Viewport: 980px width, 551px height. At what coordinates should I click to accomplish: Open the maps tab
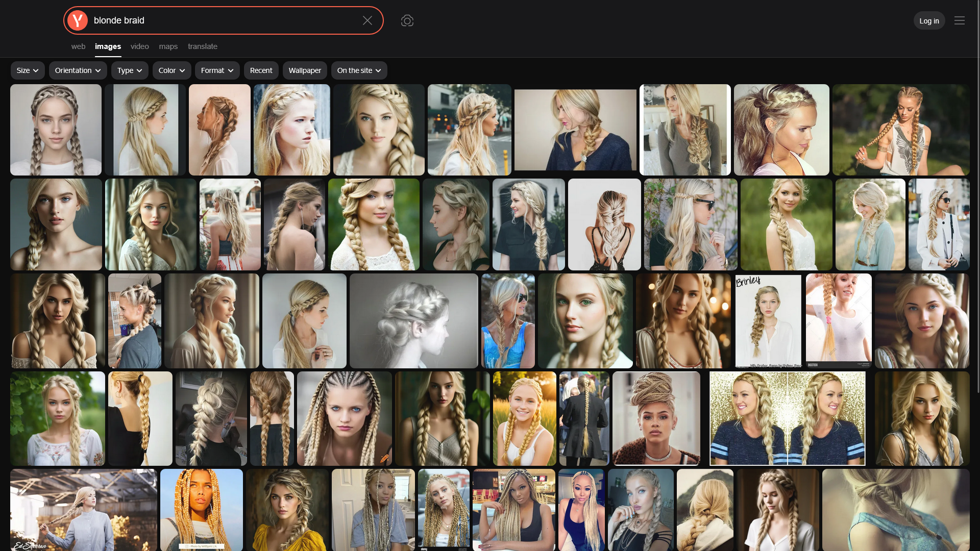(168, 46)
